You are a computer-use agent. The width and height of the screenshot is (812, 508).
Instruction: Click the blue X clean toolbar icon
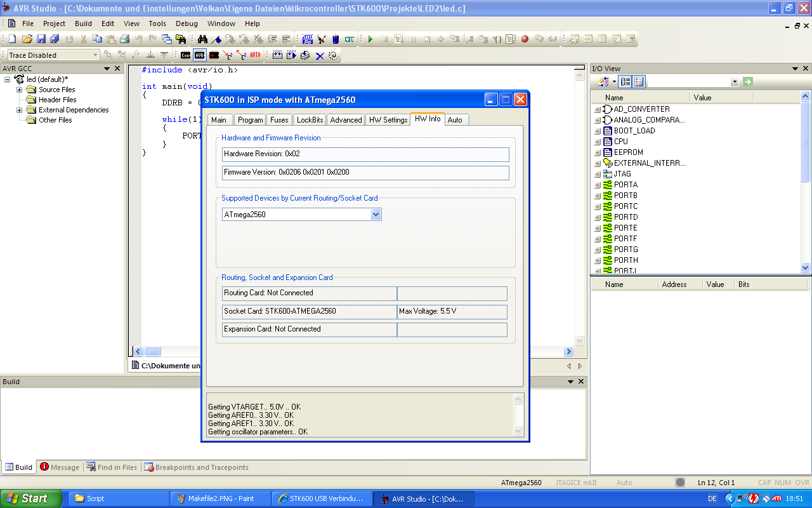click(x=320, y=55)
